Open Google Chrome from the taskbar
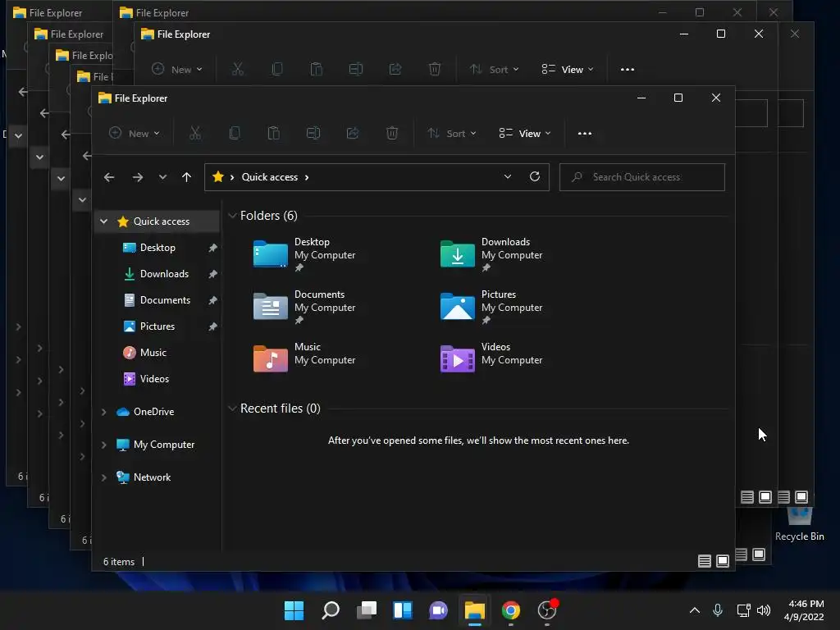This screenshot has width=840, height=630. point(510,610)
